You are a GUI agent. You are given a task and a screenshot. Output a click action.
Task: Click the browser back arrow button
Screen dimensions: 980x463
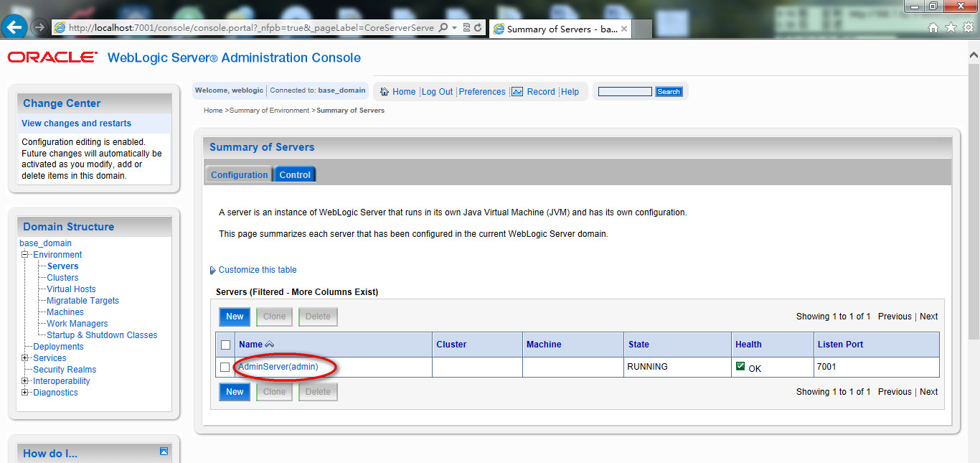pyautogui.click(x=15, y=27)
